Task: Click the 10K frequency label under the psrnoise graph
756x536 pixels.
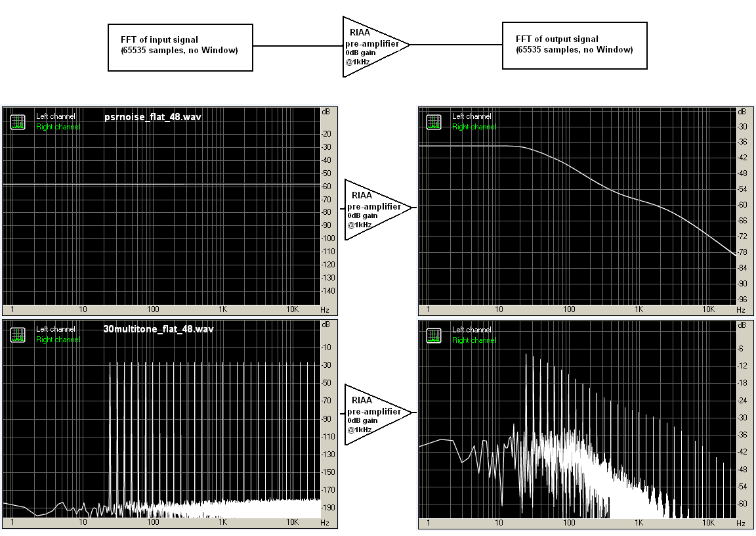Action: pyautogui.click(x=292, y=309)
